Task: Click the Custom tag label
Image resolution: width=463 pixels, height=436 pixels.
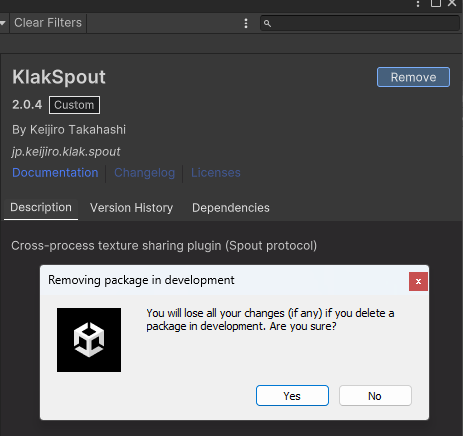Action: (x=74, y=105)
